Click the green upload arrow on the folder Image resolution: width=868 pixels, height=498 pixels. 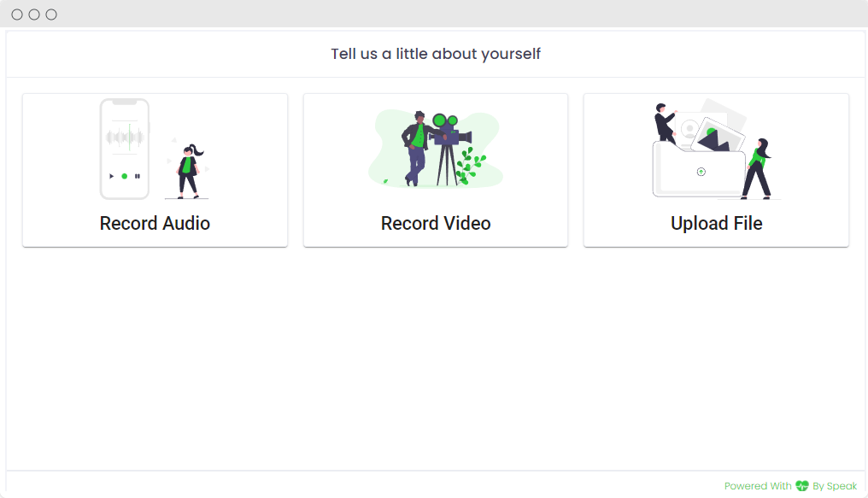tap(701, 172)
